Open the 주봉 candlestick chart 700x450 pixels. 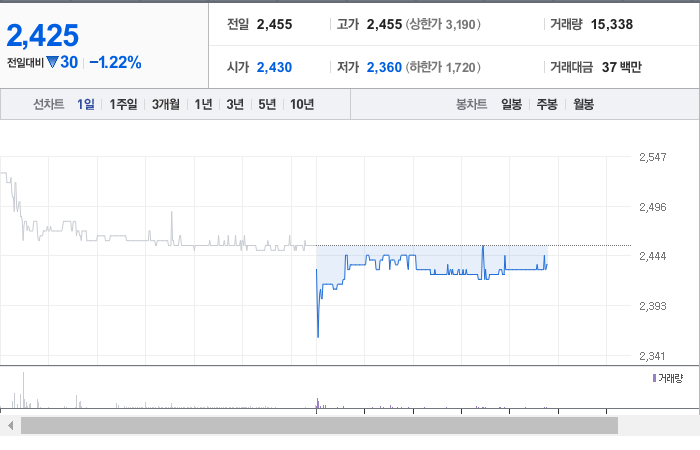[547, 104]
